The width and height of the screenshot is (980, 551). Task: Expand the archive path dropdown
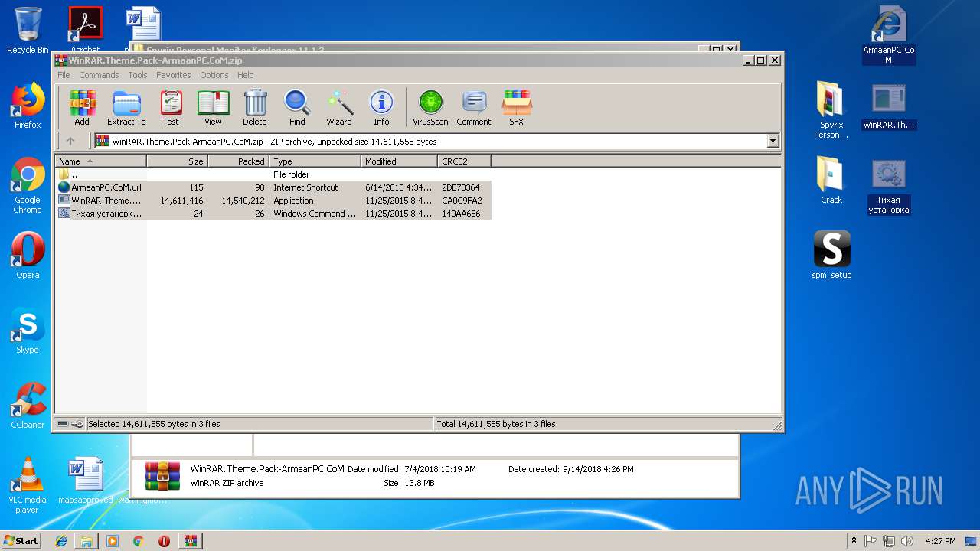point(773,141)
